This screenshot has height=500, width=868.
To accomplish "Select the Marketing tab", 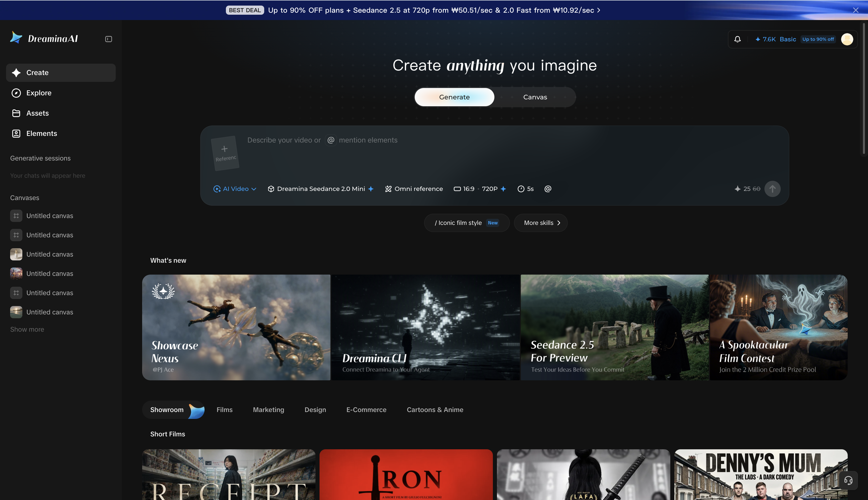I will click(x=269, y=410).
